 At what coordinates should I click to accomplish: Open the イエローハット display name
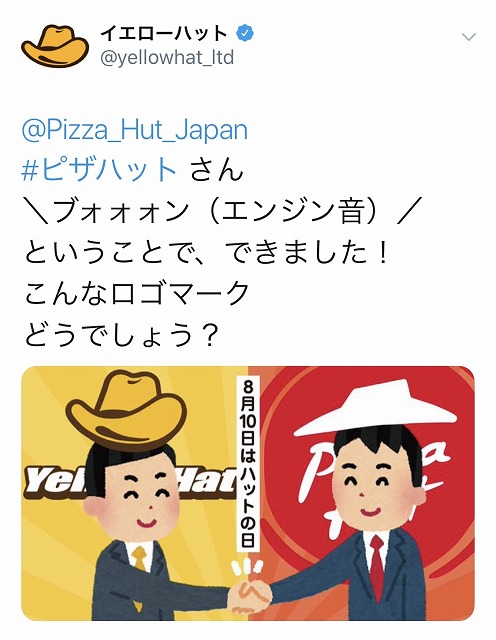click(x=164, y=33)
